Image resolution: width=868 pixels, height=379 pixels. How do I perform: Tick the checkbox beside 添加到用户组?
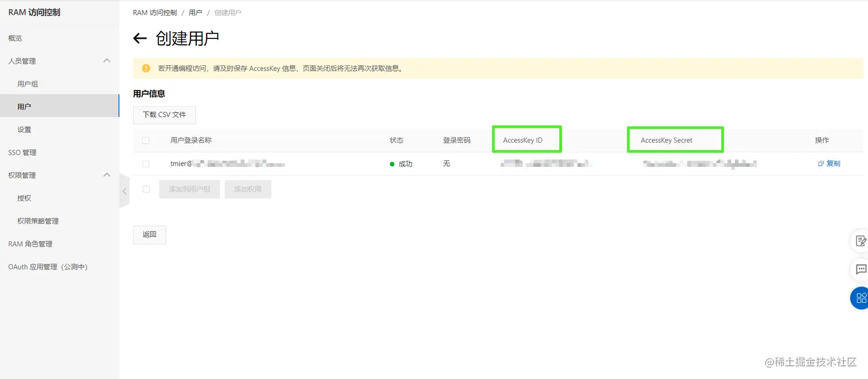point(146,189)
